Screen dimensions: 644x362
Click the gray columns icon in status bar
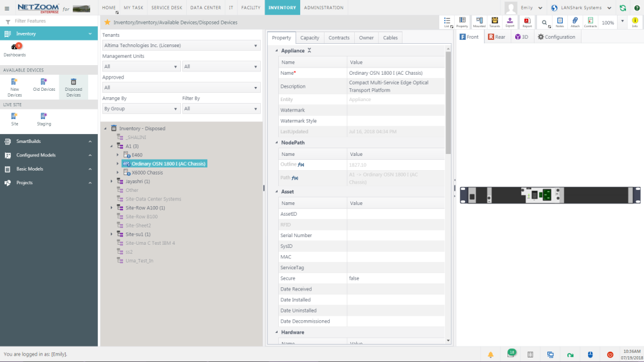pyautogui.click(x=530, y=355)
